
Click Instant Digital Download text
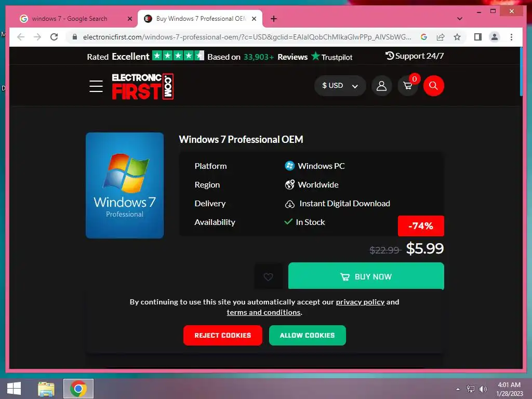tap(345, 204)
